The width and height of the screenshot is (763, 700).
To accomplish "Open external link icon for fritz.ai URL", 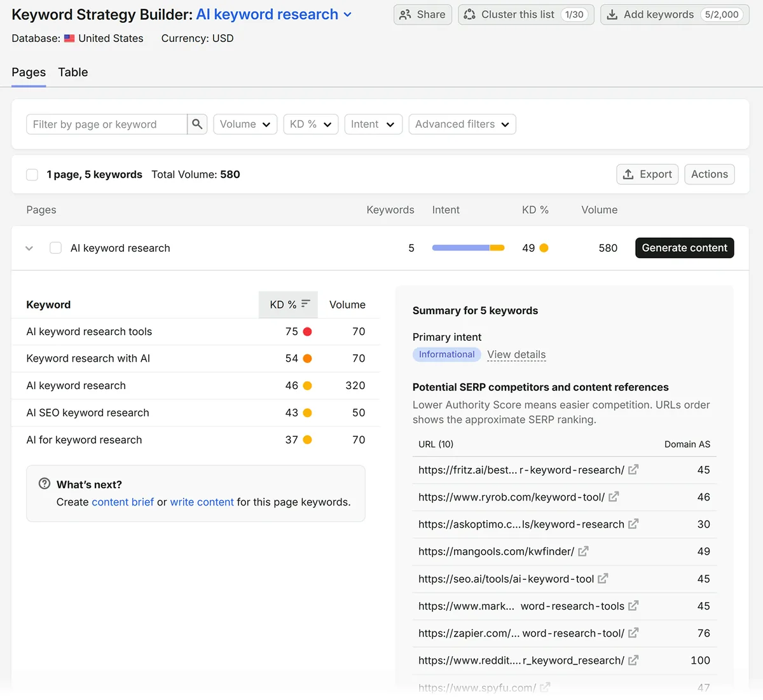I will [x=633, y=469].
